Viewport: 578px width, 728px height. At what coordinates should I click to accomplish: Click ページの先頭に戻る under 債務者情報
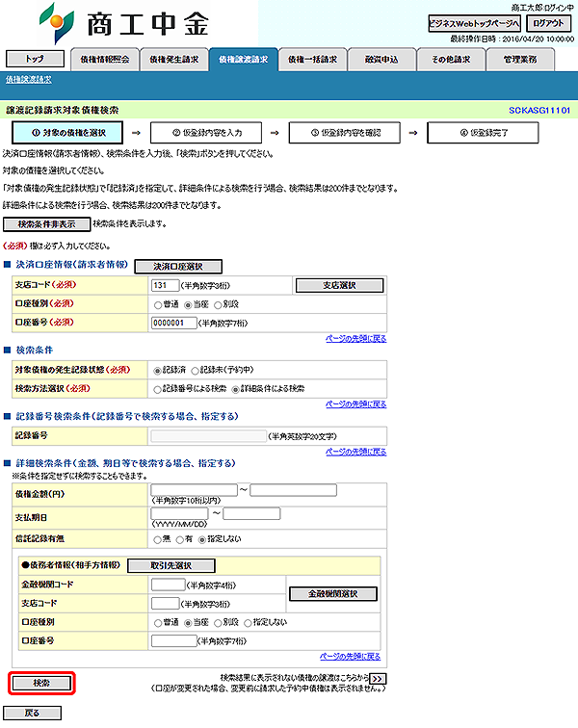(x=350, y=656)
